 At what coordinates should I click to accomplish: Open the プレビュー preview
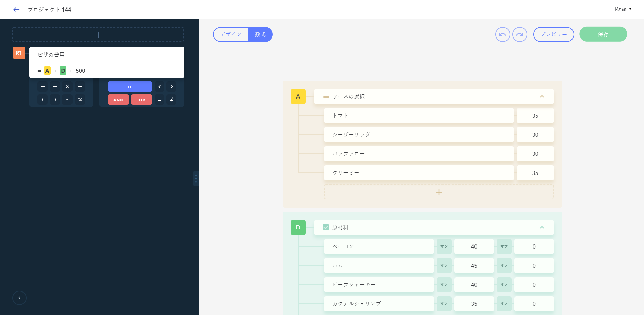(553, 34)
